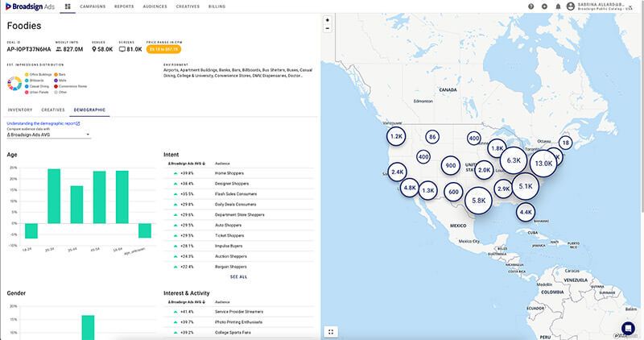The height and width of the screenshot is (340, 644).
Task: Open the chat support widget
Action: click(628, 328)
